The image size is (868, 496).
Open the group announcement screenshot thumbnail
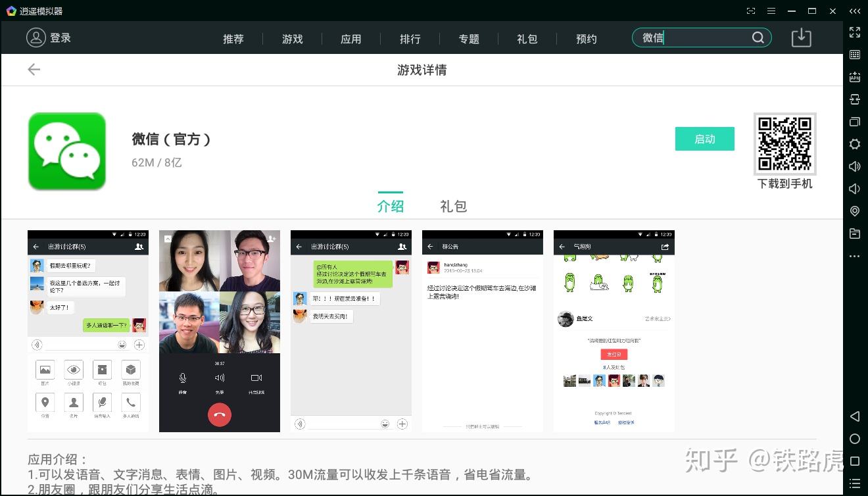click(x=483, y=331)
